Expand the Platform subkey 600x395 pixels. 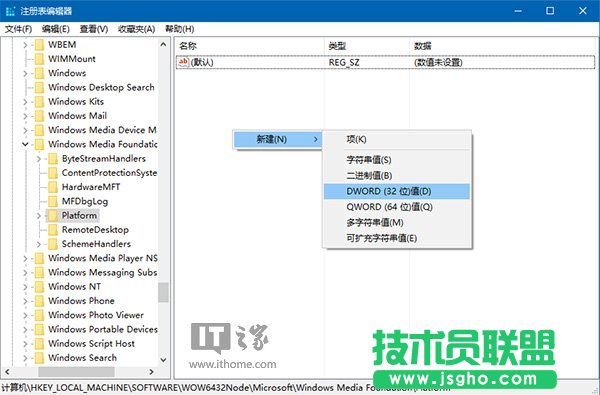point(39,216)
